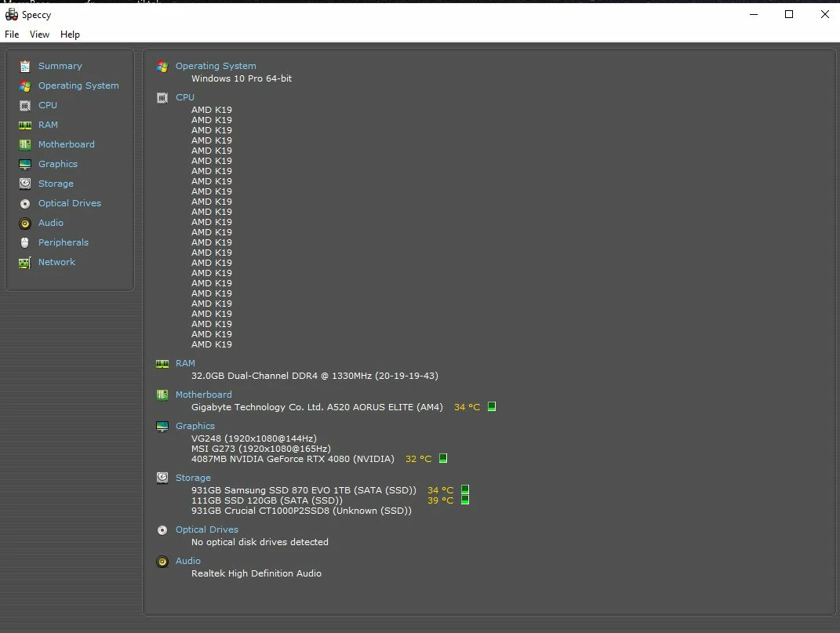This screenshot has height=633, width=840.
Task: Open Motherboard sidebar section
Action: point(67,144)
